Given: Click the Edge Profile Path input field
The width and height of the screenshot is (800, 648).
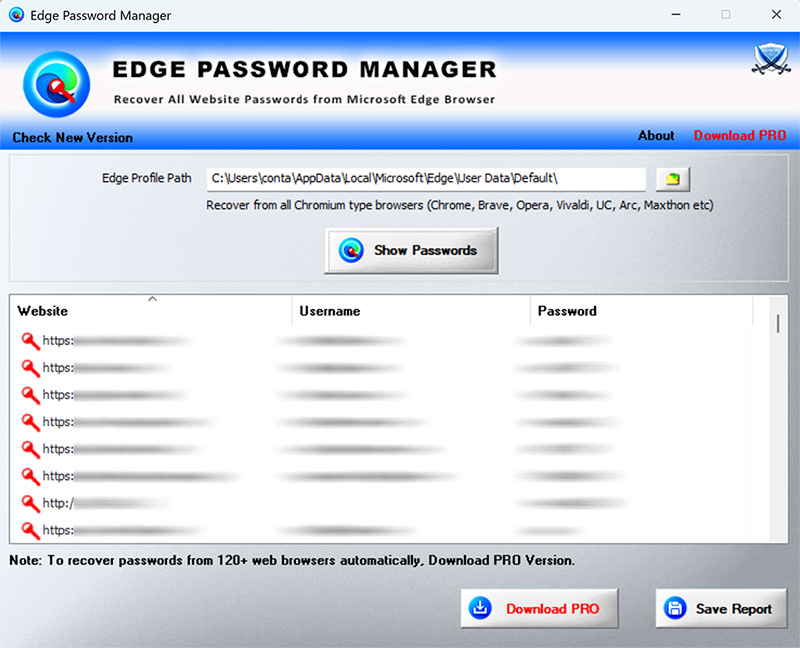Looking at the screenshot, I should coord(426,179).
